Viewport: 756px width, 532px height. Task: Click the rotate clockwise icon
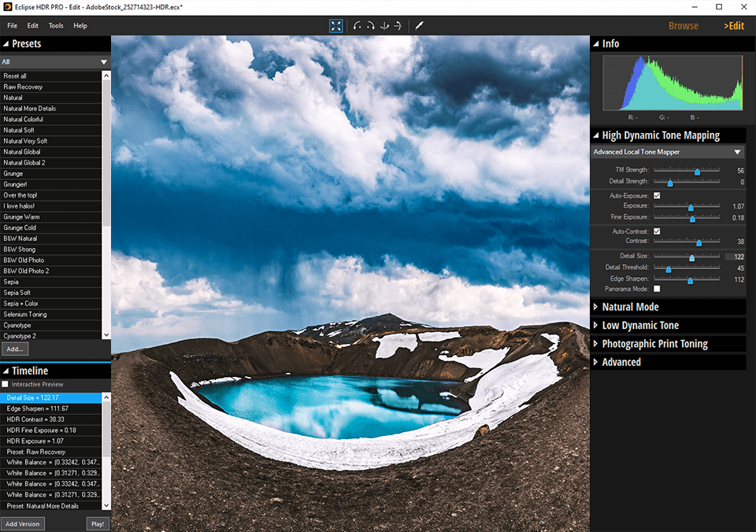370,26
